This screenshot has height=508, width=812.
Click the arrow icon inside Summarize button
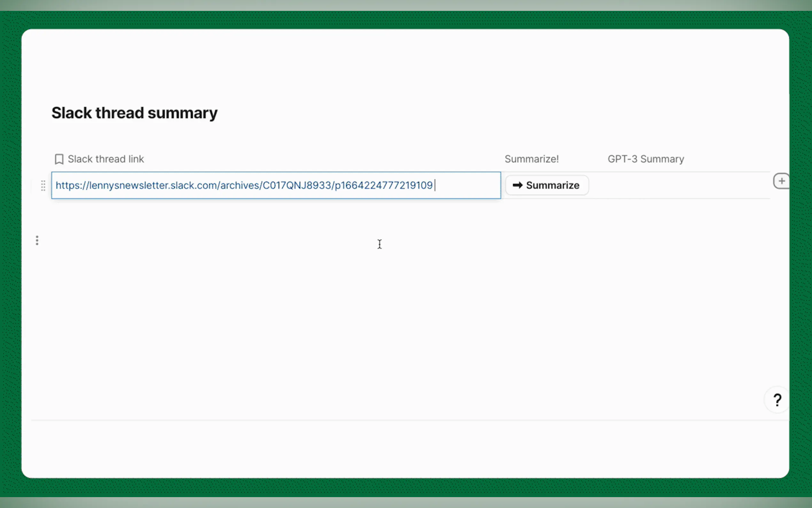pyautogui.click(x=517, y=185)
